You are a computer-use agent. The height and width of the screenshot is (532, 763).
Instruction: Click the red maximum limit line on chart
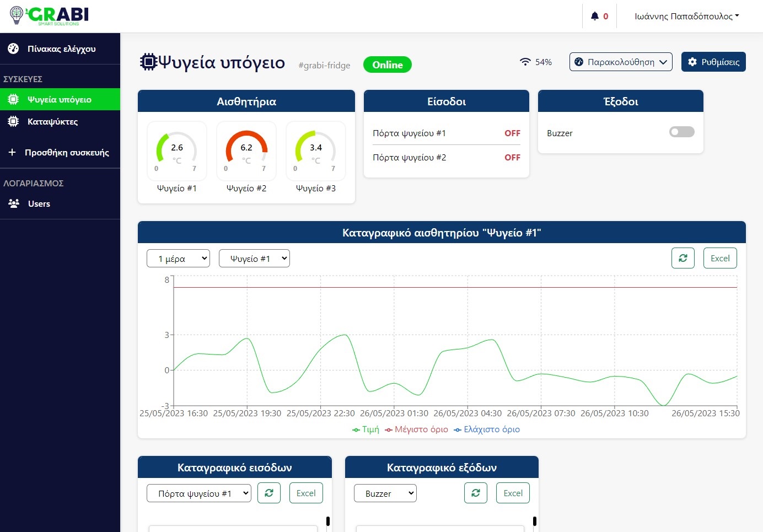point(455,288)
